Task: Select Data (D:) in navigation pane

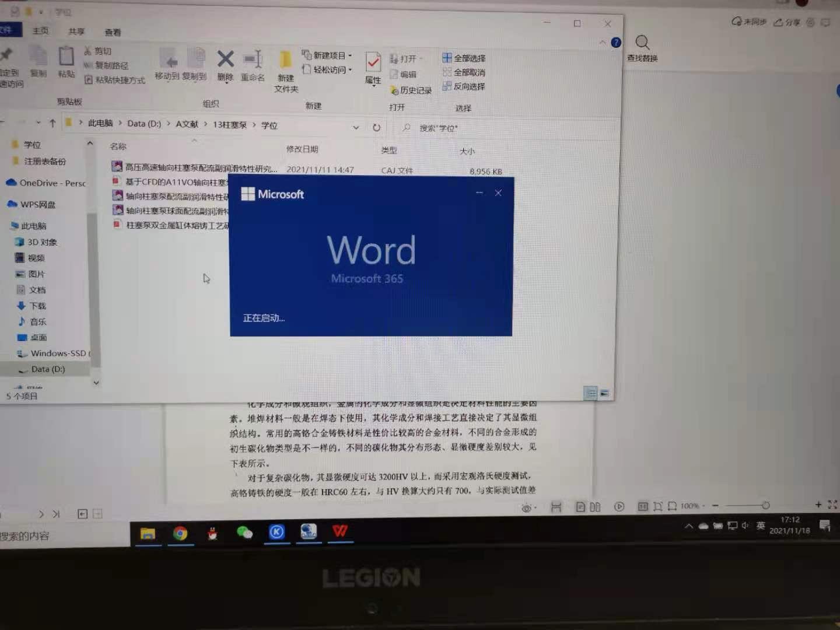Action: click(47, 369)
